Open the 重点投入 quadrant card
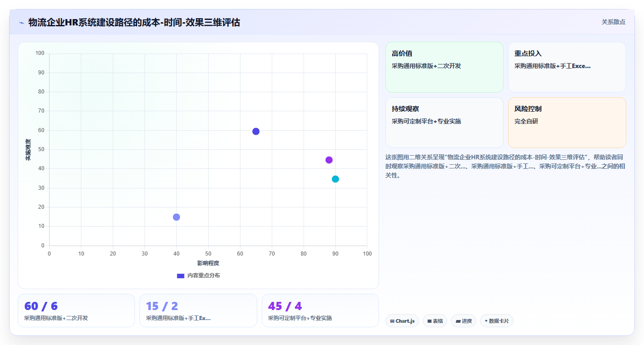644x345 pixels. (x=567, y=67)
